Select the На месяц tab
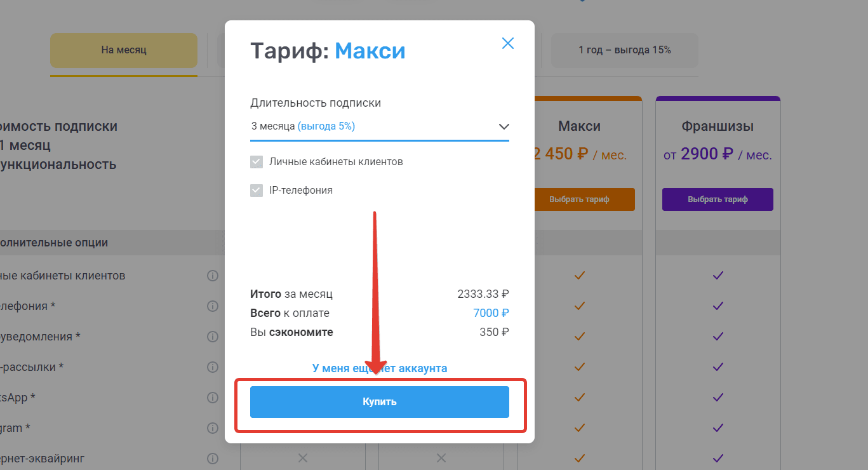Viewport: 868px width, 470px height. pyautogui.click(x=124, y=50)
